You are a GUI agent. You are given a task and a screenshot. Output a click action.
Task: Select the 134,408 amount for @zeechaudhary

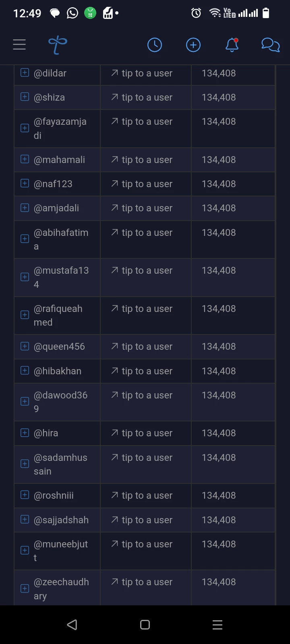(x=219, y=582)
